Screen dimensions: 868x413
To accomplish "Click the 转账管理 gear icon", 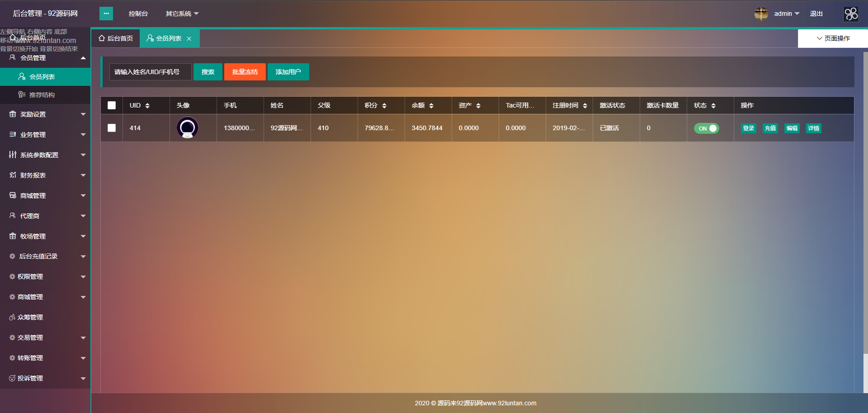I will [x=12, y=358].
